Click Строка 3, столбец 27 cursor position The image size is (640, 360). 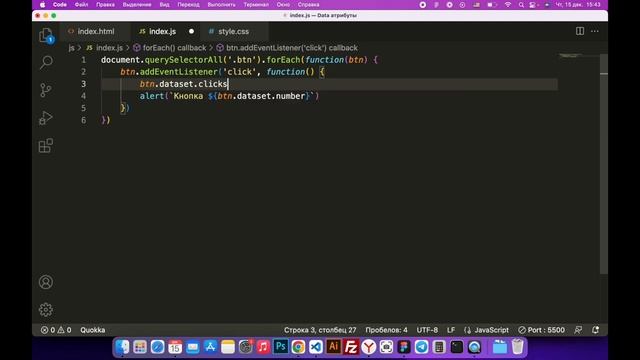coord(320,330)
